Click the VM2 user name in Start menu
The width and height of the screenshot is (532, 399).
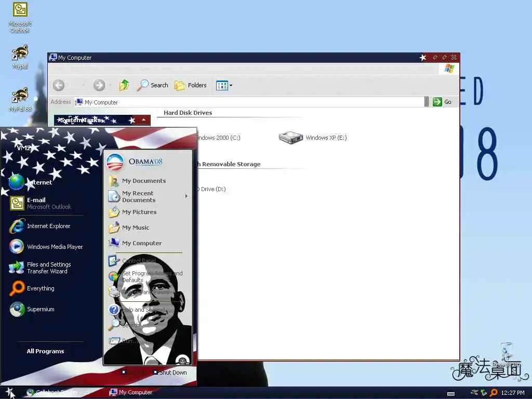(24, 148)
